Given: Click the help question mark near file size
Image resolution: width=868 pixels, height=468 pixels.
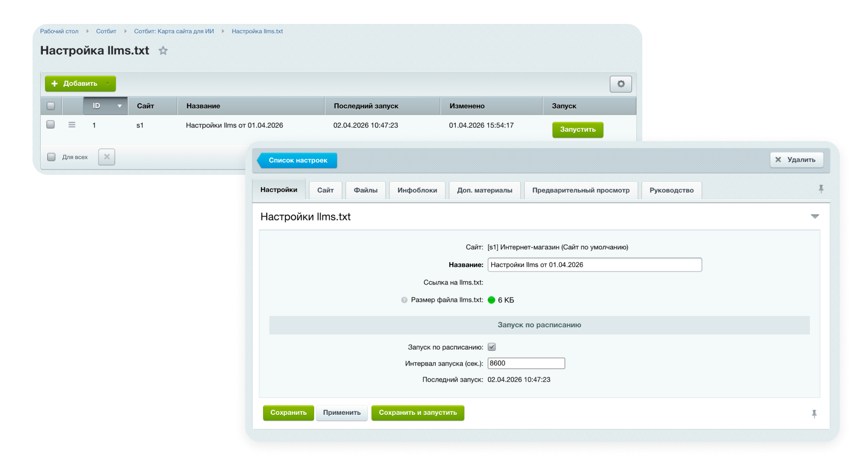Looking at the screenshot, I should coord(404,300).
